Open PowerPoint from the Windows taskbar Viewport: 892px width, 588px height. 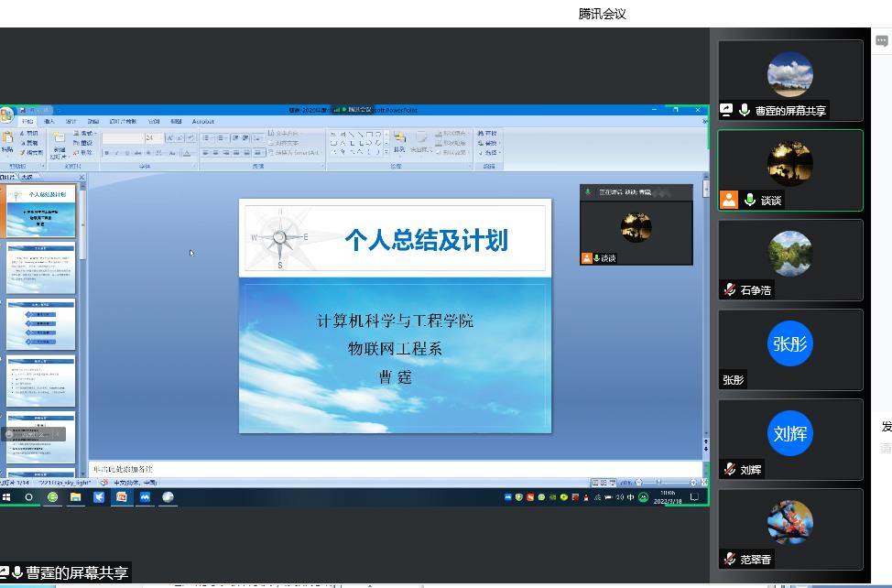pyautogui.click(x=121, y=497)
